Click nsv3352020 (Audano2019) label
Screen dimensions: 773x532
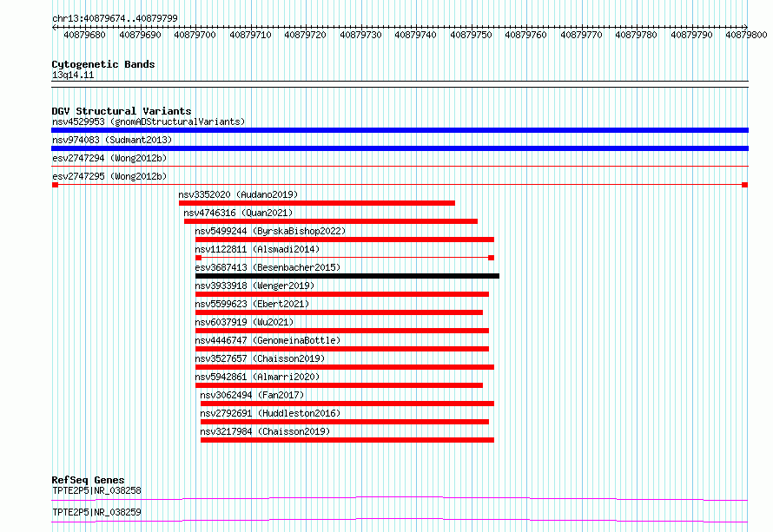238,194
